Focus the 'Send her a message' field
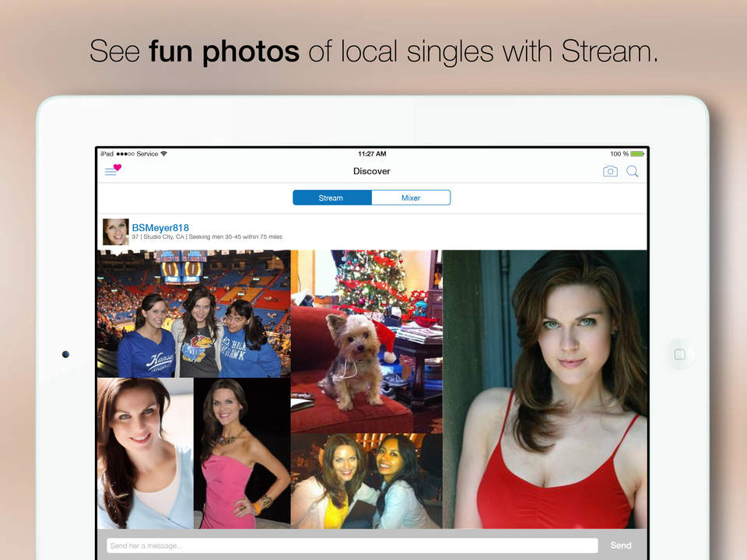Viewport: 747px width, 560px height. [352, 545]
